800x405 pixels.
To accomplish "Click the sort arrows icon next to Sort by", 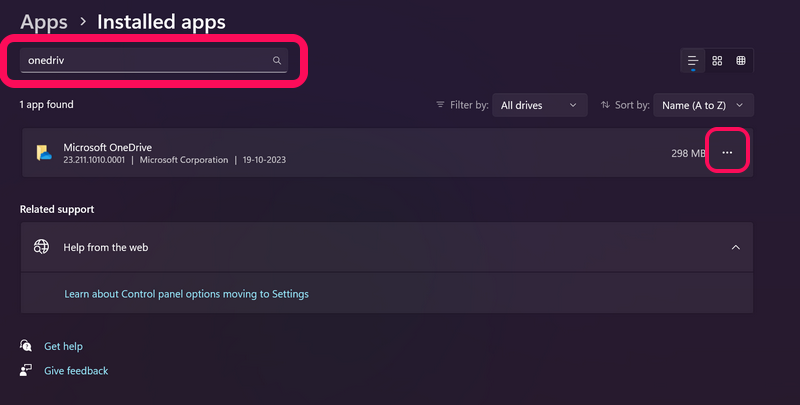I will 605,105.
